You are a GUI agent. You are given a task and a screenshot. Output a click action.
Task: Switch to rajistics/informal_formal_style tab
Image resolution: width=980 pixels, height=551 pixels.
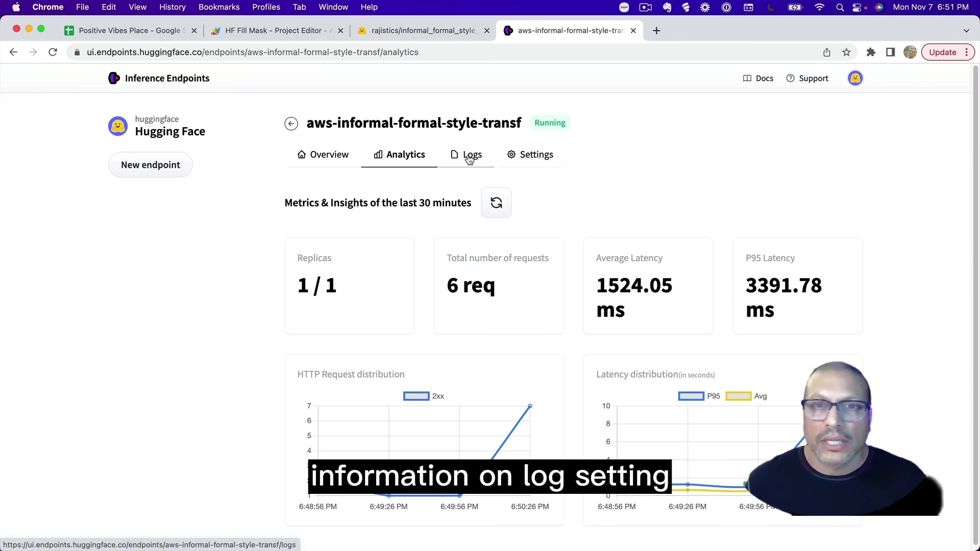pos(424,31)
